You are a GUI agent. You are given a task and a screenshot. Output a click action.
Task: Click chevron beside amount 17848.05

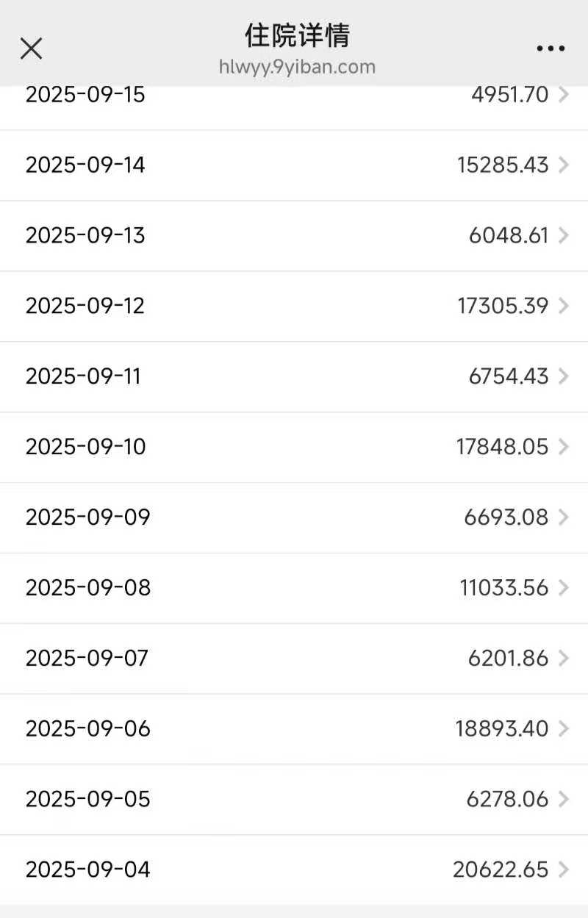pyautogui.click(x=564, y=447)
